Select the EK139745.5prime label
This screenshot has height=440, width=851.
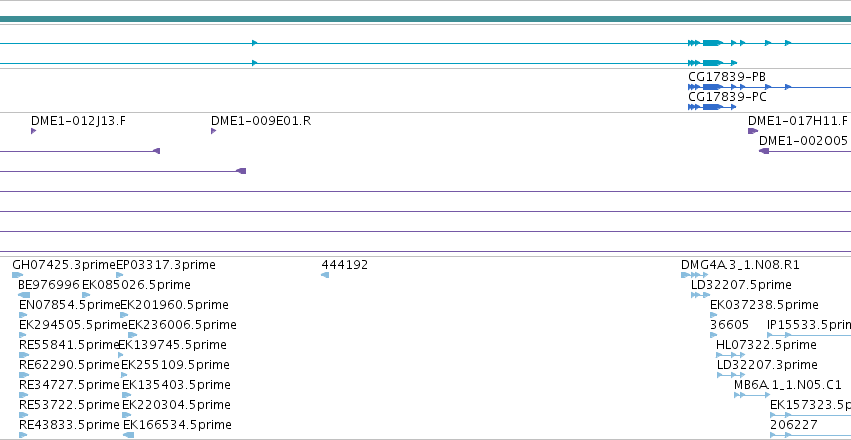[173, 345]
